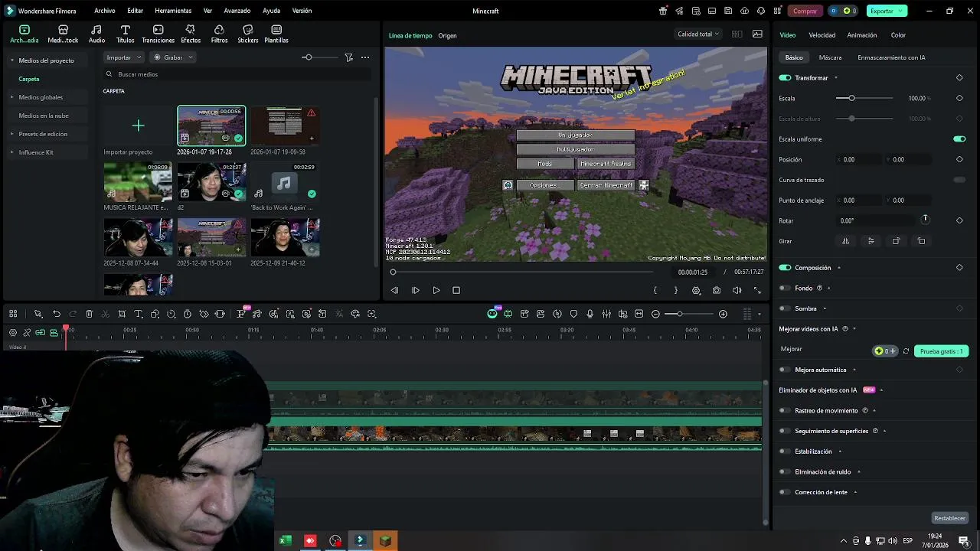Adjust the Escala slider handle
980x551 pixels.
click(x=851, y=98)
